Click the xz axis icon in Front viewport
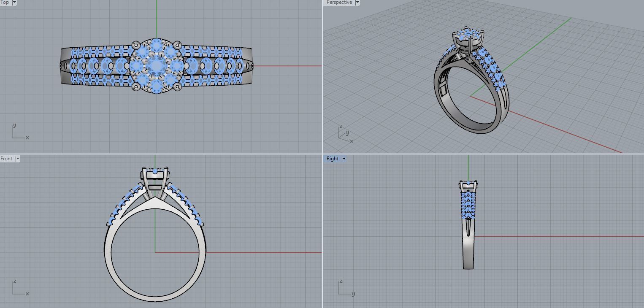644x308 pixels. pyautogui.click(x=20, y=287)
